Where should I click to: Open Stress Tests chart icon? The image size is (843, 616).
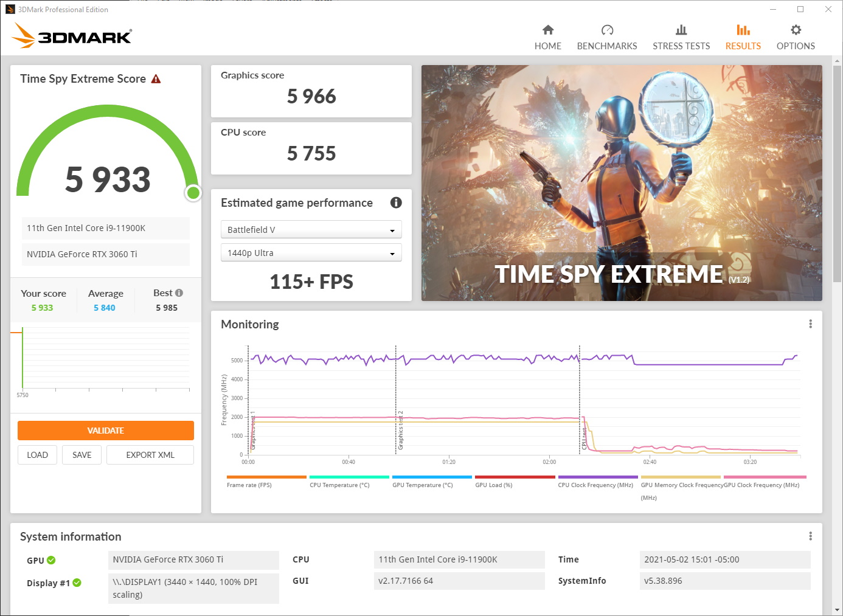tap(681, 30)
